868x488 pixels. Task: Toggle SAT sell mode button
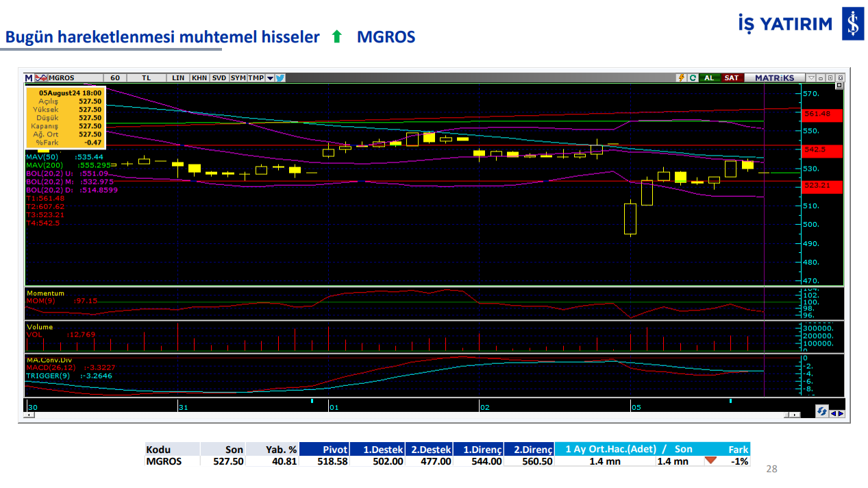point(731,77)
